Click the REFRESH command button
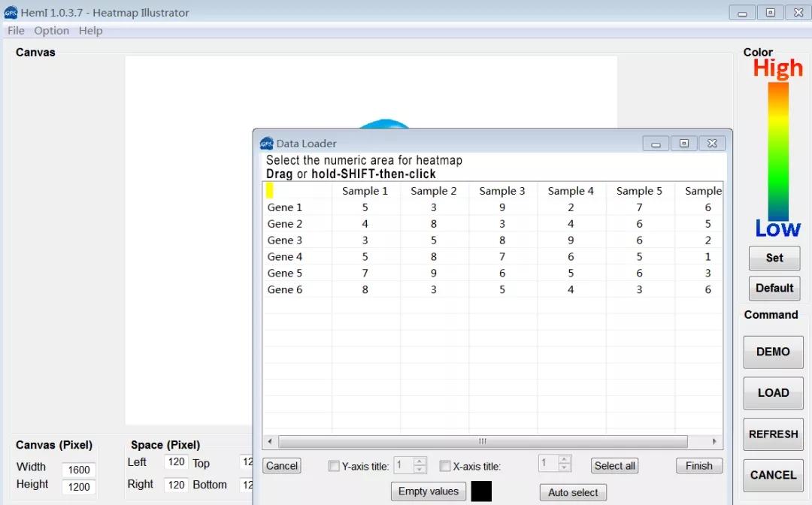 [x=773, y=434]
